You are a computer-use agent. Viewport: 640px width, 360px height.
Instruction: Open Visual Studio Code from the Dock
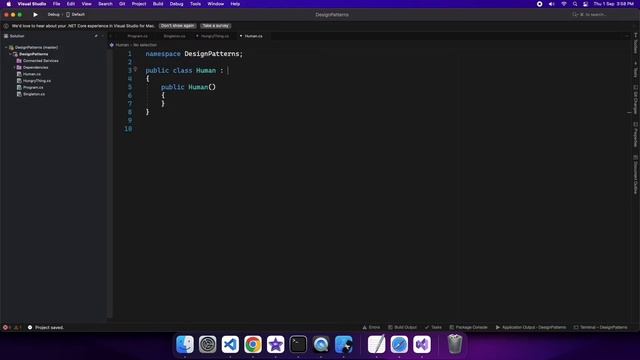[x=230, y=344]
